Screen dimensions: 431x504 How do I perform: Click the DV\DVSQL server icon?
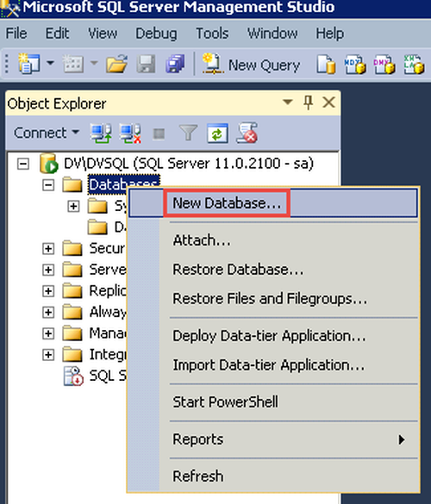click(x=49, y=164)
